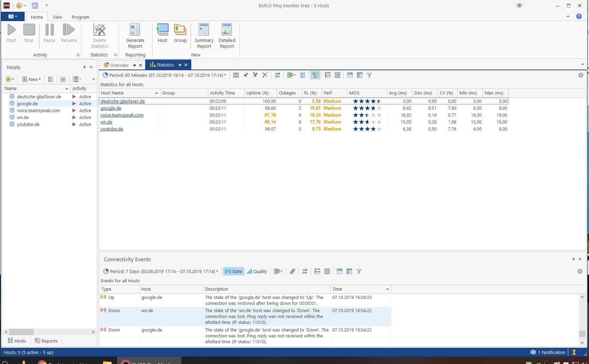Click delete statistics icon in Hosts toolbar

tap(63, 79)
